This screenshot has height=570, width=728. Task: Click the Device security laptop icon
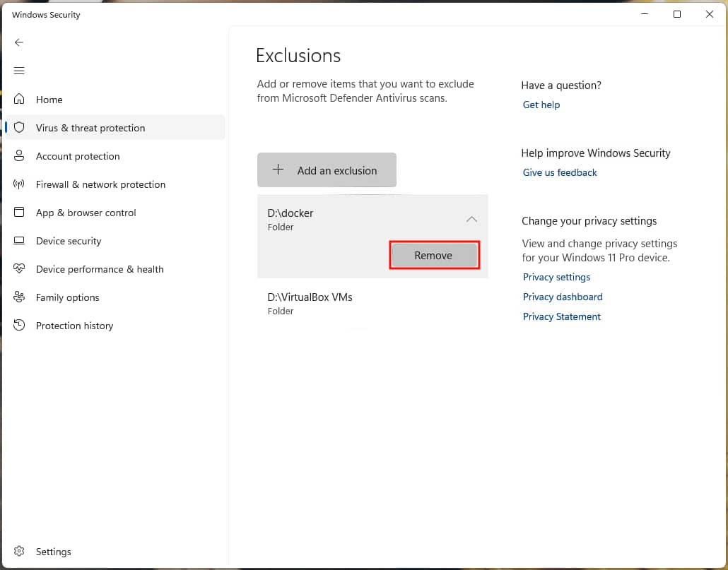tap(19, 241)
